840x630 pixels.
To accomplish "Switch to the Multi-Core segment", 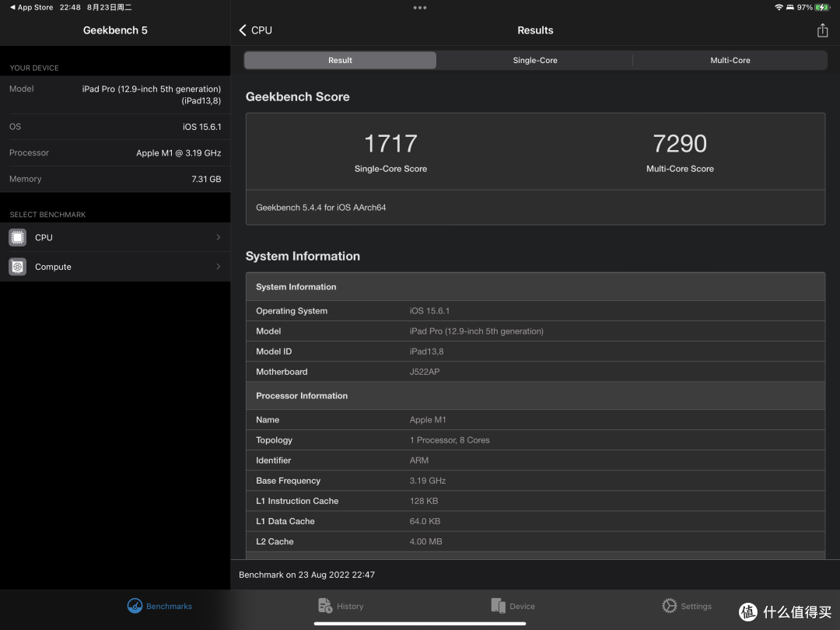I will pos(730,60).
